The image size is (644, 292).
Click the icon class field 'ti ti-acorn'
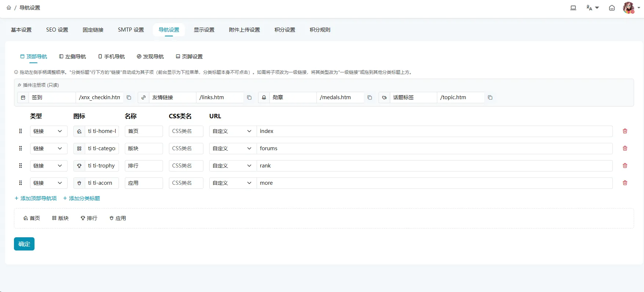point(102,183)
